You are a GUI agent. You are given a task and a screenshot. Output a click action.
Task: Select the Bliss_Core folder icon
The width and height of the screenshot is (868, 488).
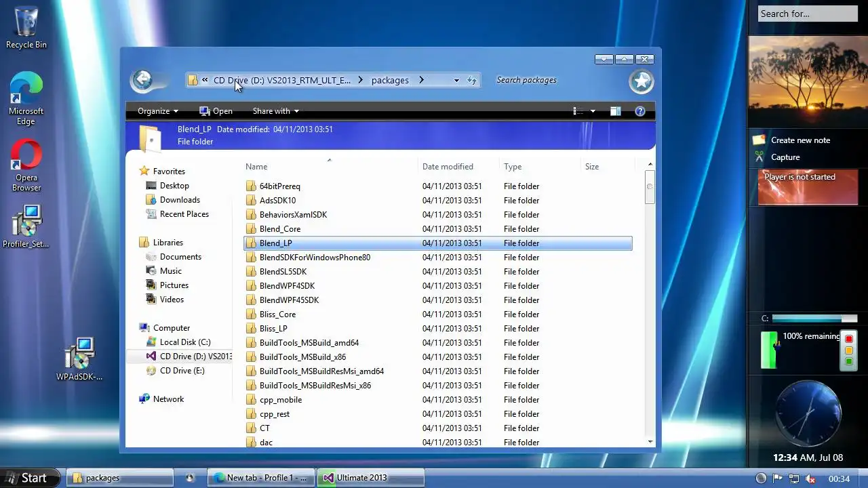(251, 314)
